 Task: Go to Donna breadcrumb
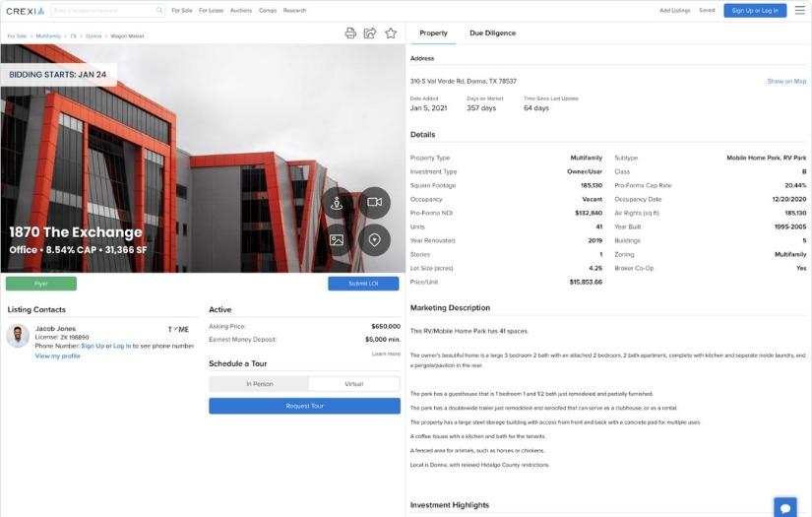click(x=94, y=36)
